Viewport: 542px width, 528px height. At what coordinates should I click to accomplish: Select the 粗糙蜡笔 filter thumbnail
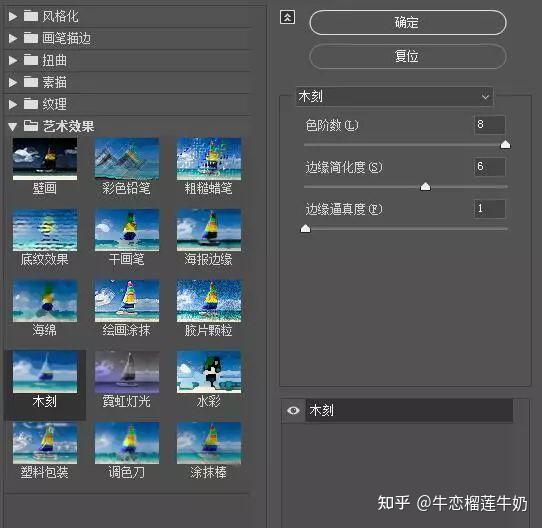(209, 159)
